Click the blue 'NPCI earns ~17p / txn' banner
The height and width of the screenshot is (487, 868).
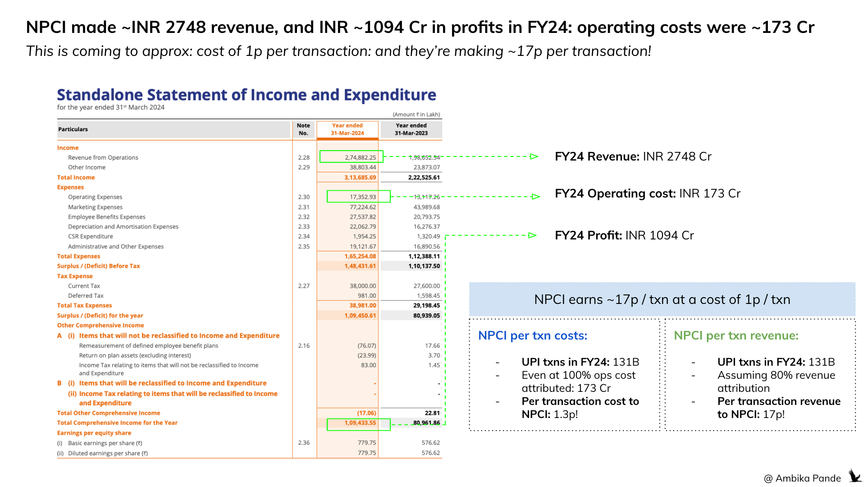662,299
